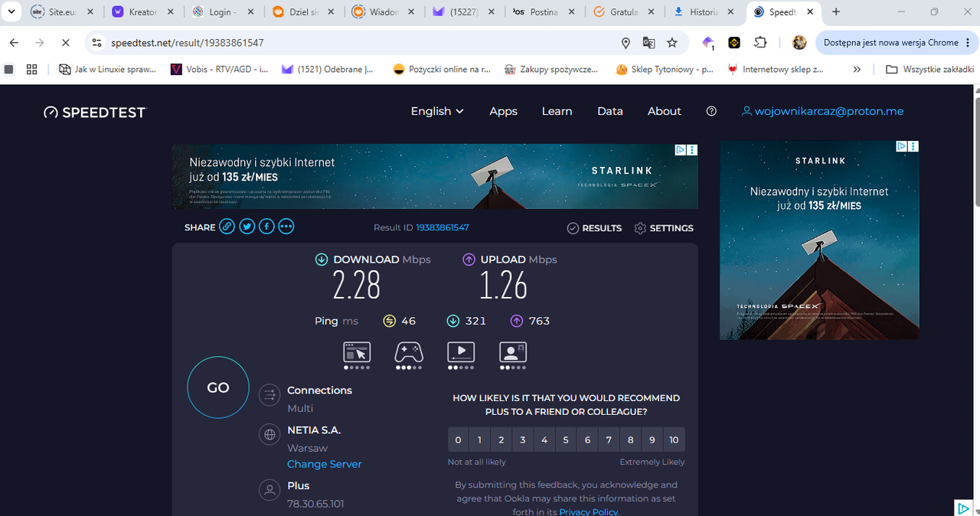Open the apps grid in bookmarks bar
980x516 pixels.
click(x=31, y=69)
